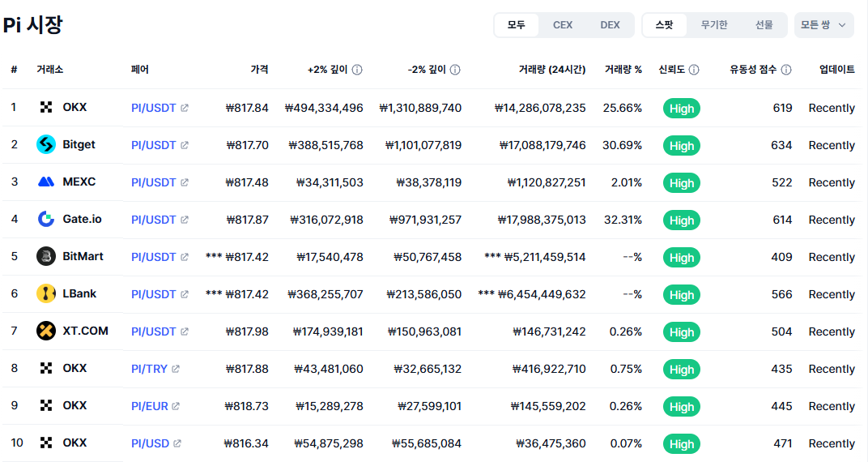Sort by 거래량 % column header

(623, 70)
